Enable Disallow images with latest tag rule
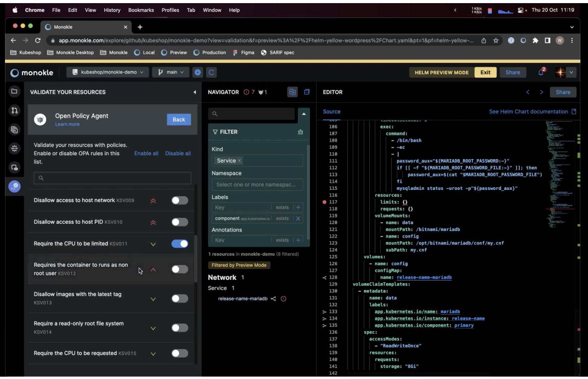This screenshot has width=588, height=379. [180, 298]
